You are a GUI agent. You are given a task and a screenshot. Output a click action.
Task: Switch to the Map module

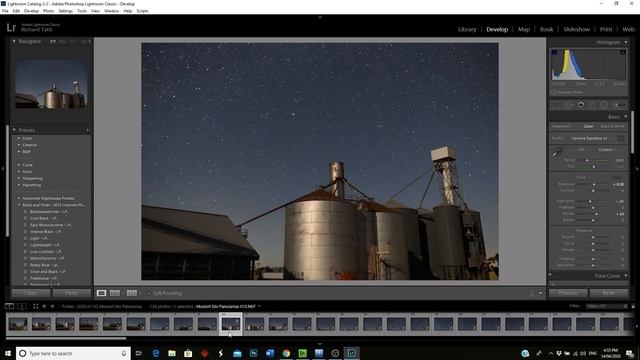click(x=524, y=29)
